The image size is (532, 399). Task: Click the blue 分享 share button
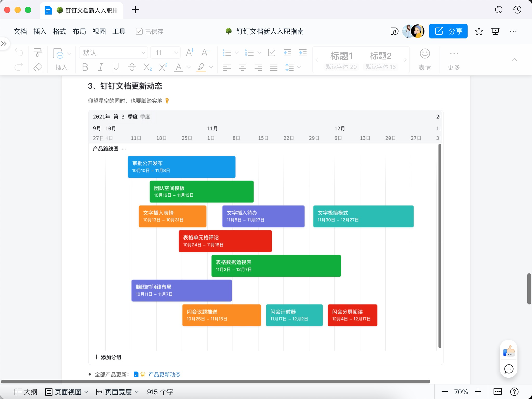click(x=448, y=31)
